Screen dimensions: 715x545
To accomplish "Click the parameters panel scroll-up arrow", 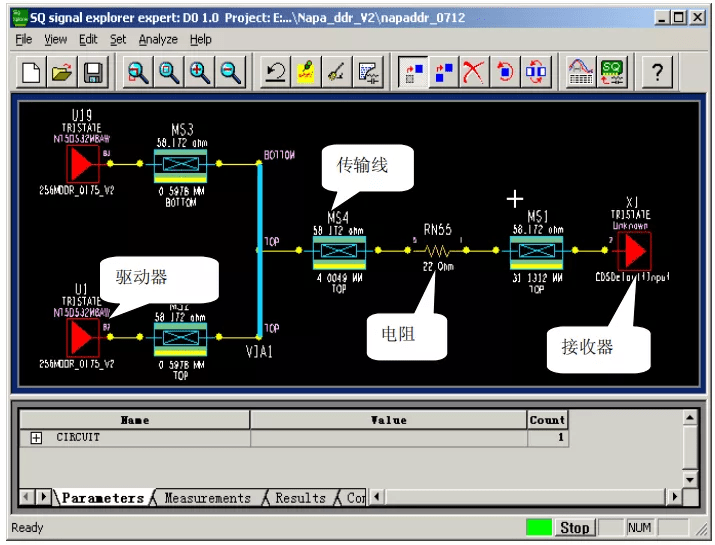I will (x=690, y=417).
